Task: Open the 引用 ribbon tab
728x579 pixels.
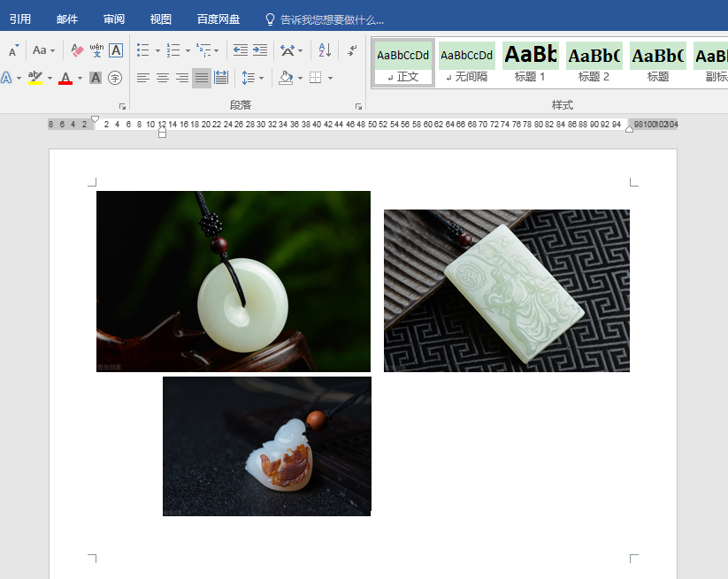Action: click(20, 19)
